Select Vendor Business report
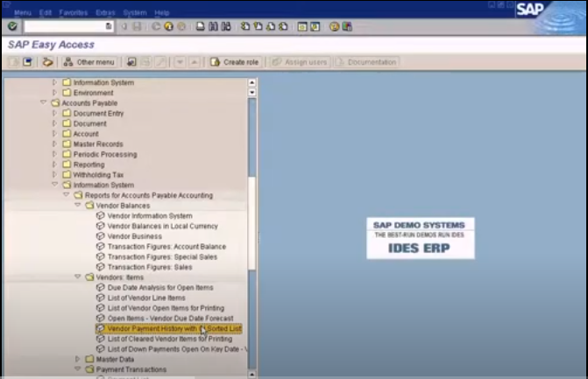The height and width of the screenshot is (379, 588). point(135,236)
